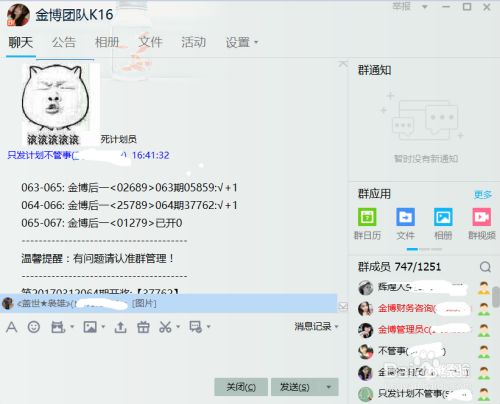
Task: Search group members with magnifier icon
Action: (x=485, y=267)
